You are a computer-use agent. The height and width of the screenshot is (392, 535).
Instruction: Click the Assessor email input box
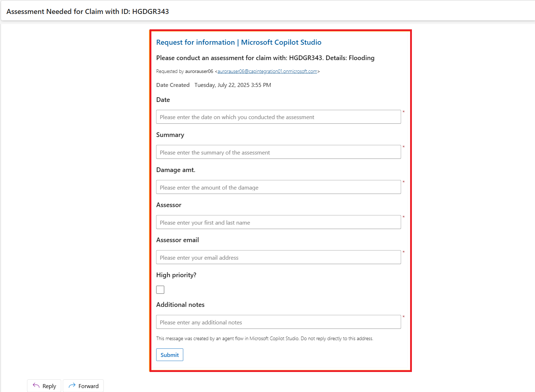(278, 257)
